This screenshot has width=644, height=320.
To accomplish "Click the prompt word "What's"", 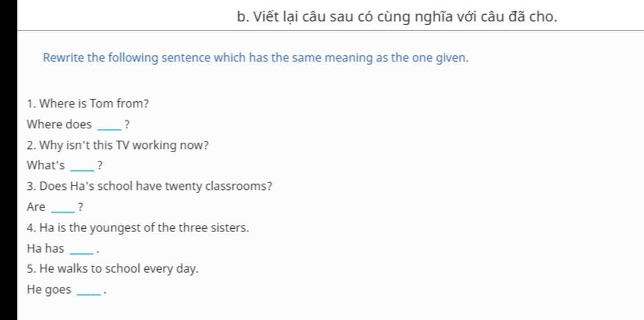I will pyautogui.click(x=46, y=166).
